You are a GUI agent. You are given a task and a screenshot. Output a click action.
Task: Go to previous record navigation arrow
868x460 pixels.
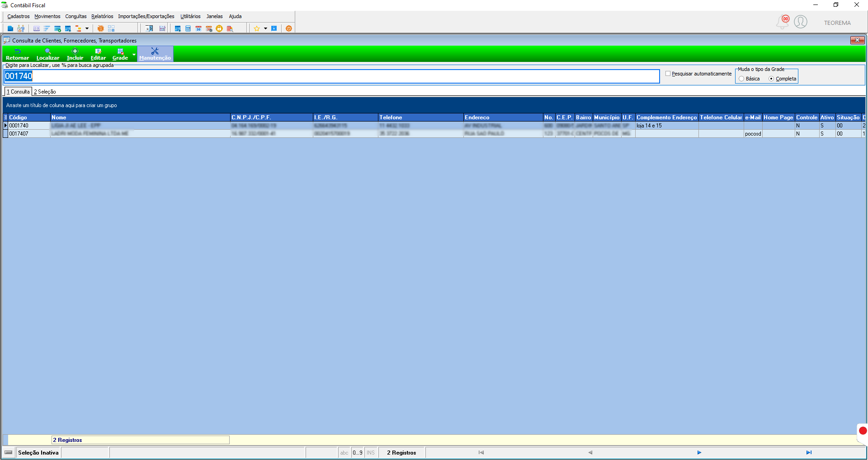coord(590,452)
